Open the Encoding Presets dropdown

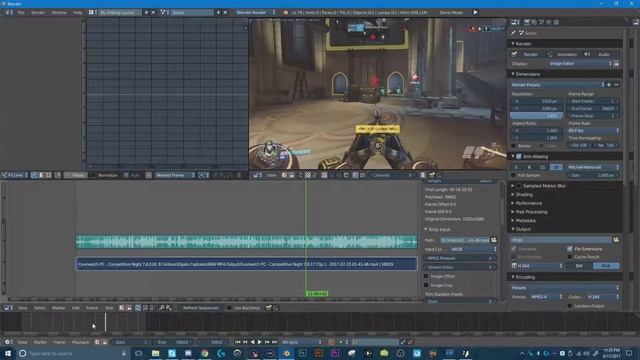click(565, 288)
